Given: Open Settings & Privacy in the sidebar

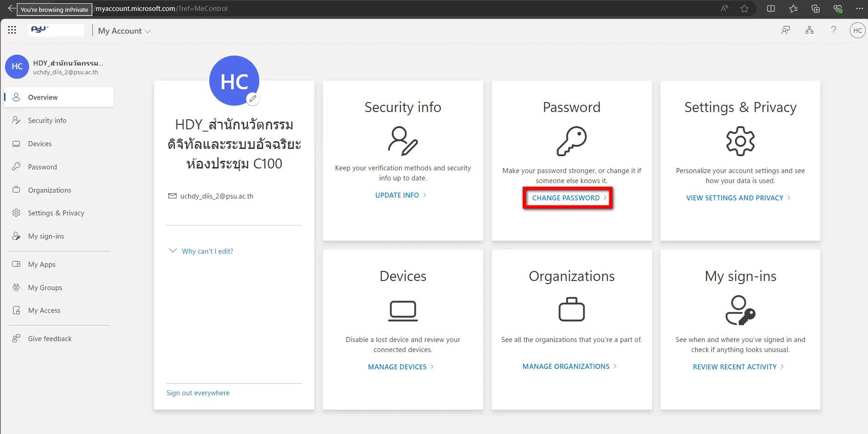Looking at the screenshot, I should tap(59, 213).
